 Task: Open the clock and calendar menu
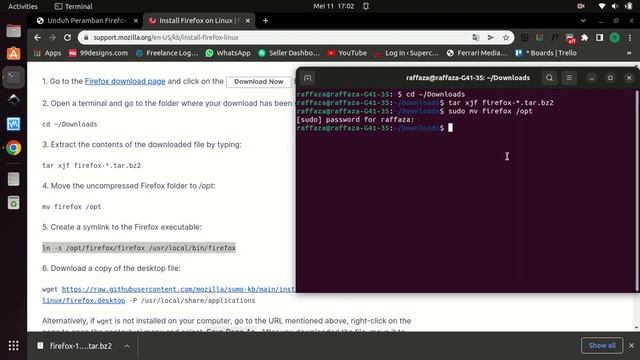(x=334, y=6)
